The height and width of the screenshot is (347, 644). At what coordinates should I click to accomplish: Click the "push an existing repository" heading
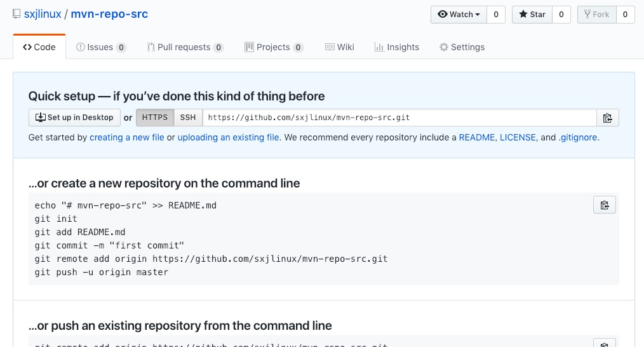[x=180, y=325]
